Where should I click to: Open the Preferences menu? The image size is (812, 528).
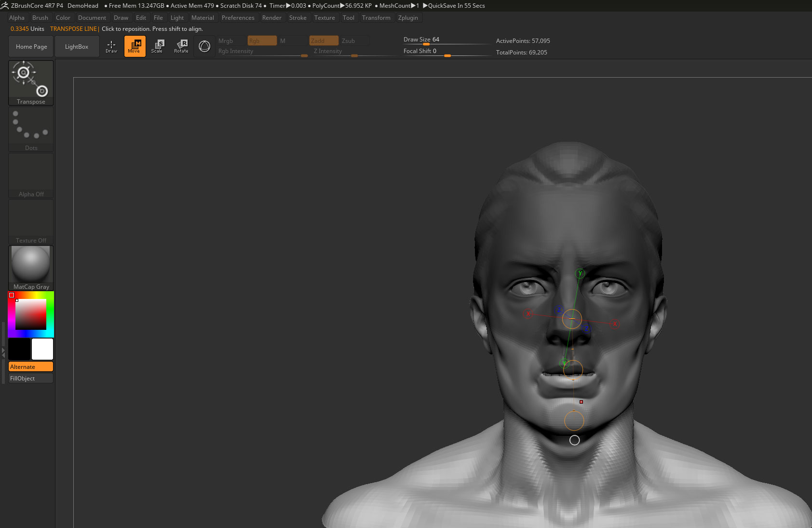coord(238,18)
